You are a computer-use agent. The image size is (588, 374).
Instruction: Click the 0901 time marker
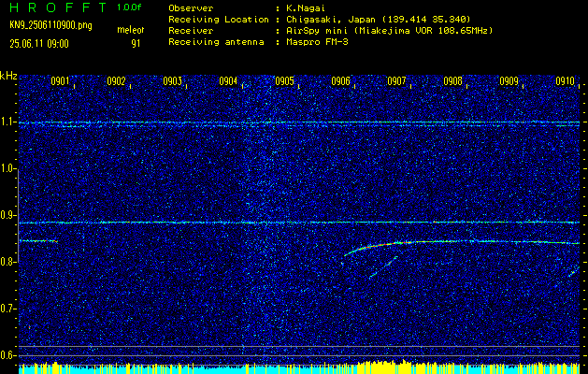tap(60, 81)
